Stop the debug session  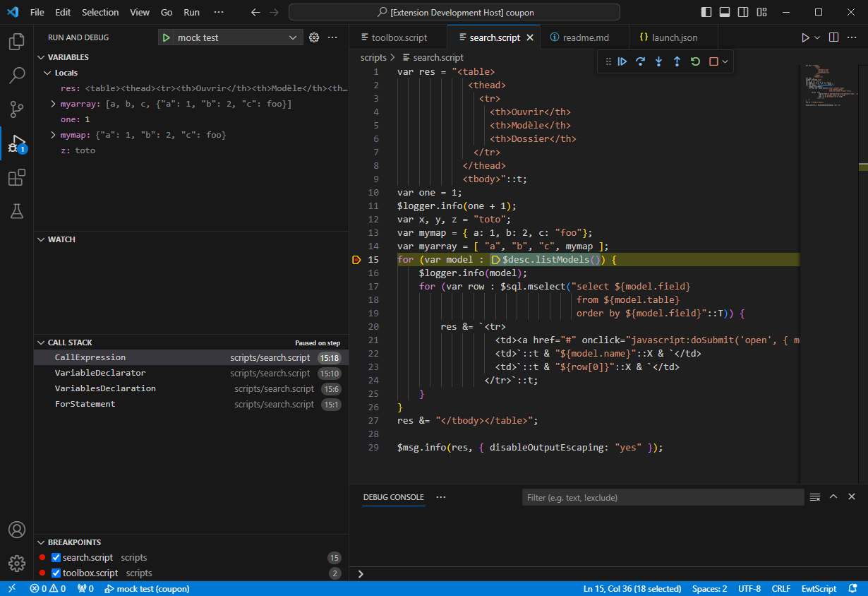click(713, 61)
